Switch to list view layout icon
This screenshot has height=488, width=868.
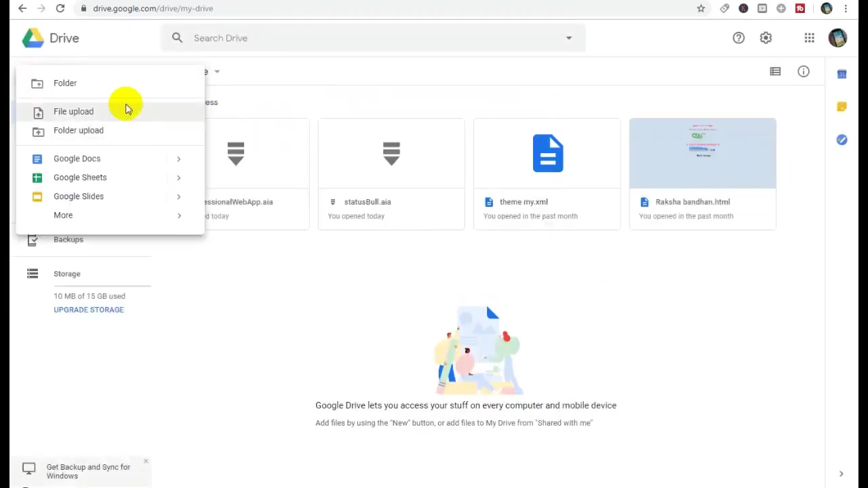(775, 71)
